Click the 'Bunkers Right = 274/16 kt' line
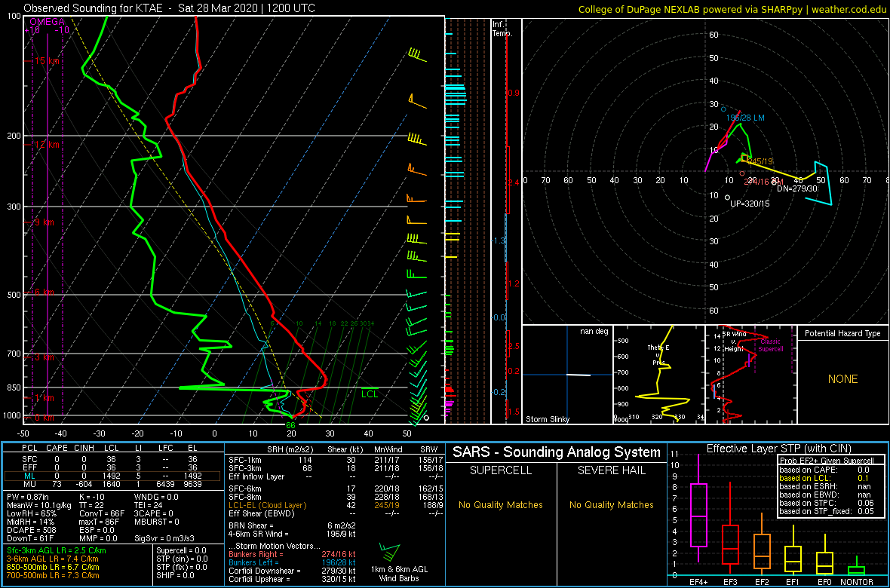The height and width of the screenshot is (588, 890). (292, 553)
